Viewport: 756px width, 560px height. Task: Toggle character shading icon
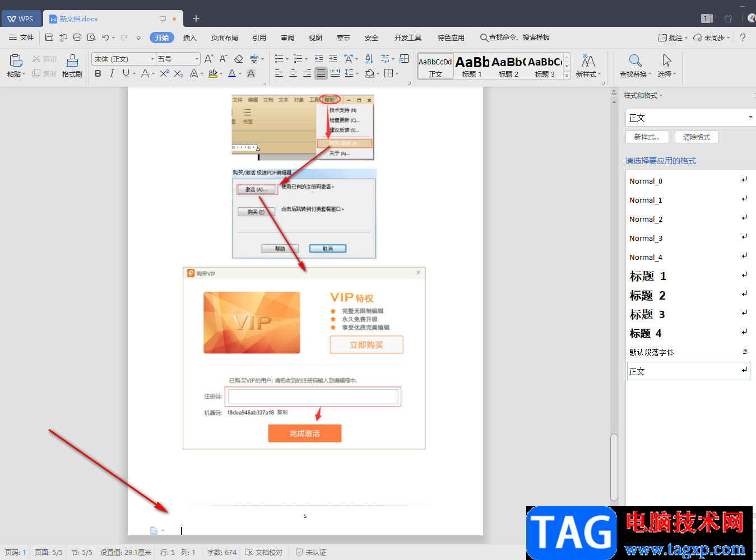click(x=251, y=73)
